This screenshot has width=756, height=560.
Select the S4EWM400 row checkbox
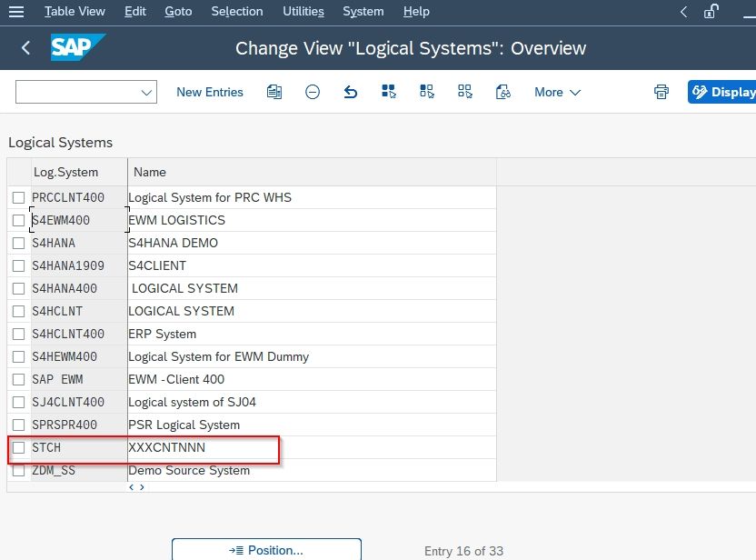point(19,220)
